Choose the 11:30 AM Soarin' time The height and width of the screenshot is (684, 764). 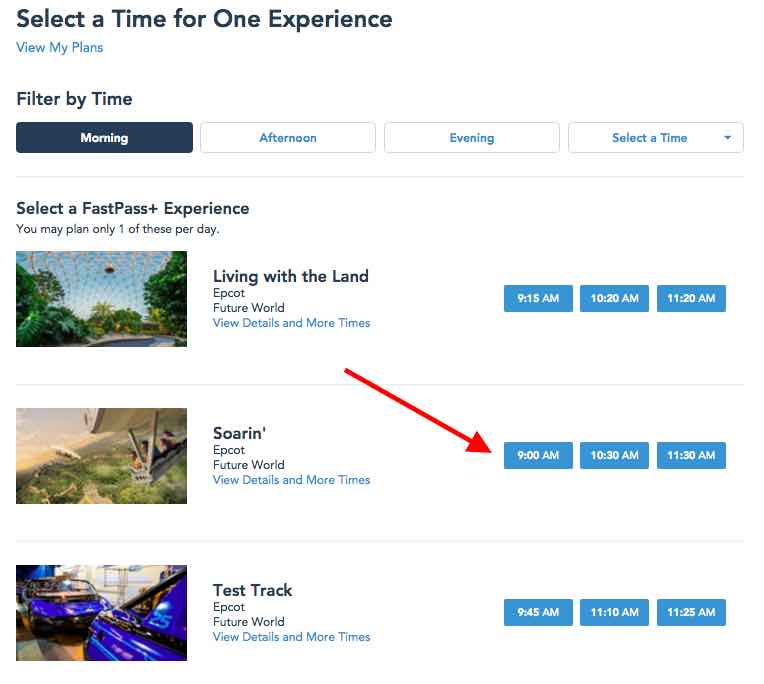691,455
